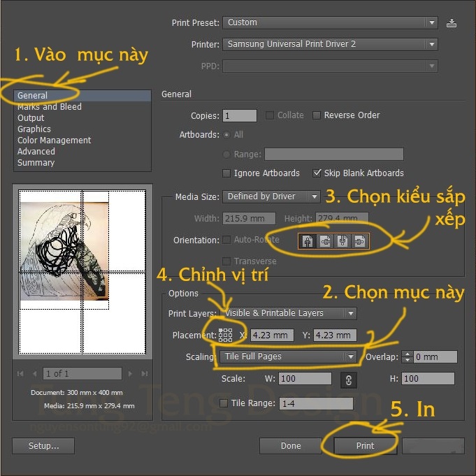Click the Placement Y value field
Screen dimensions: 476x476
(335, 336)
